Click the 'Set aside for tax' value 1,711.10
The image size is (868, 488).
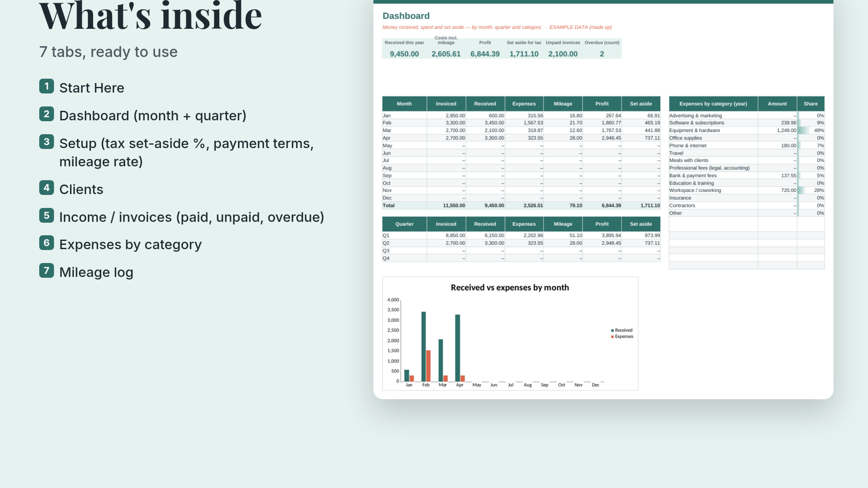pyautogui.click(x=524, y=54)
